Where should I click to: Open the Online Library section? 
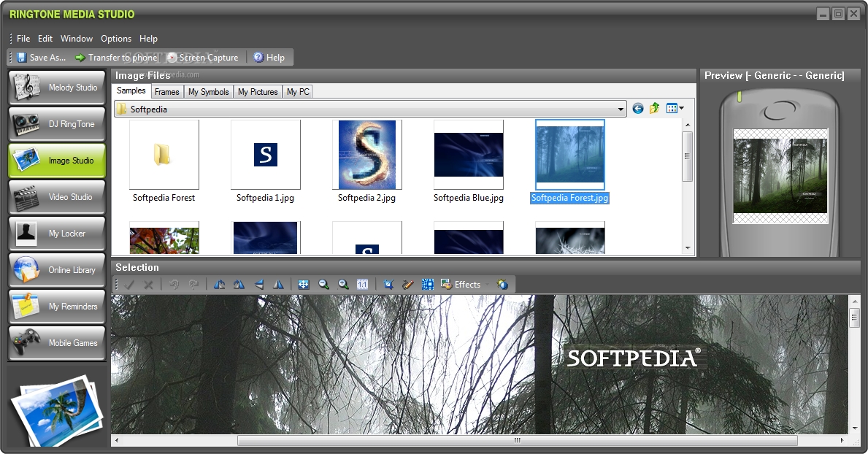[56, 270]
